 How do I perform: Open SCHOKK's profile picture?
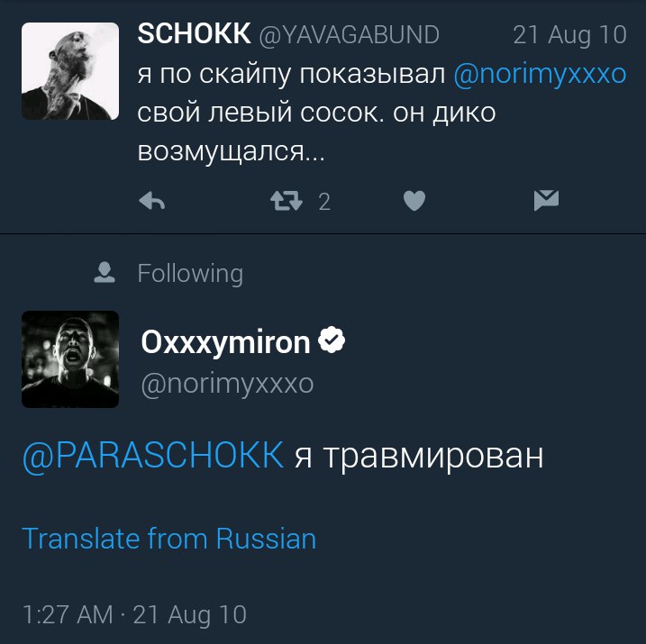point(70,71)
